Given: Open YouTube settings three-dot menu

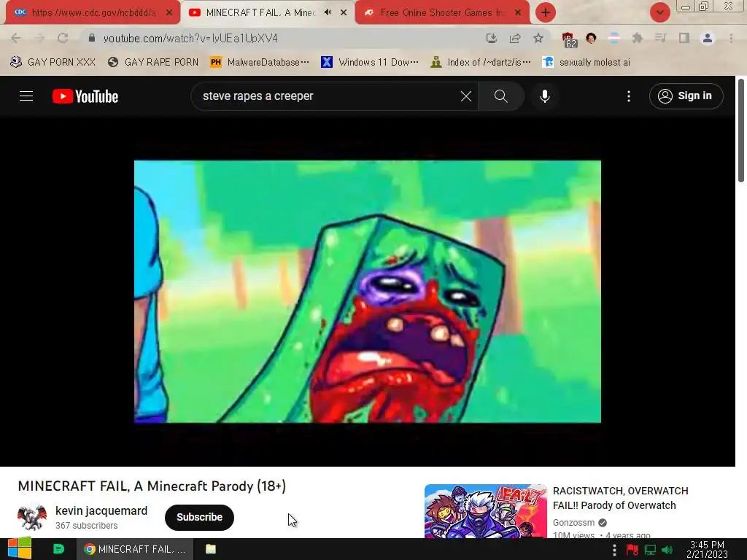Looking at the screenshot, I should click(629, 96).
